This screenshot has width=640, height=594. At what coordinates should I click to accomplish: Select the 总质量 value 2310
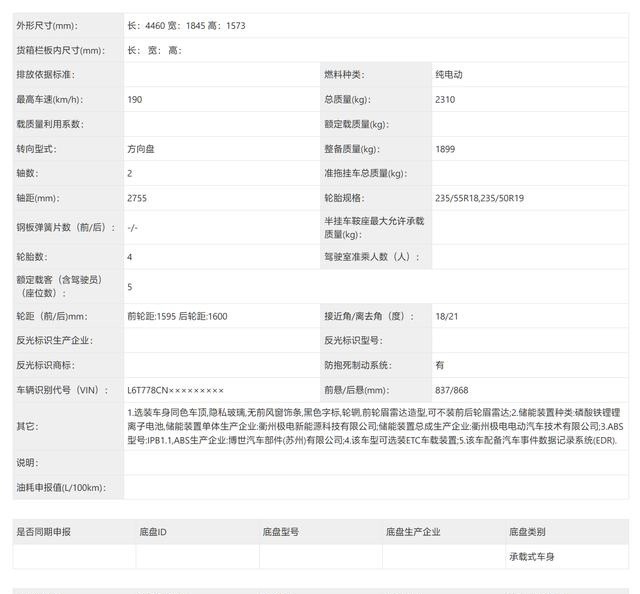(445, 100)
